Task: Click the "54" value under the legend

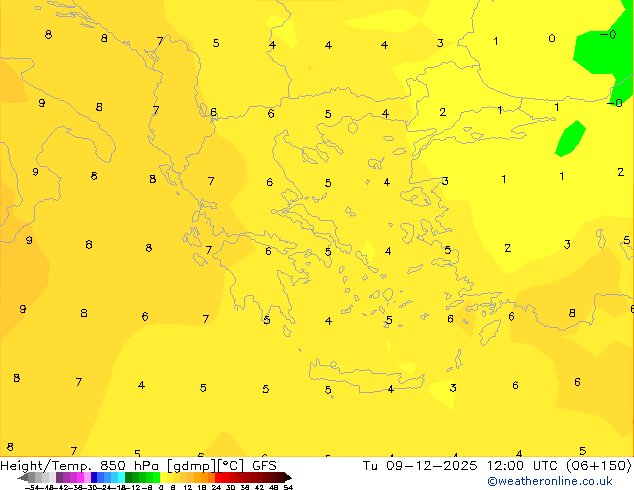Action: [x=288, y=487]
